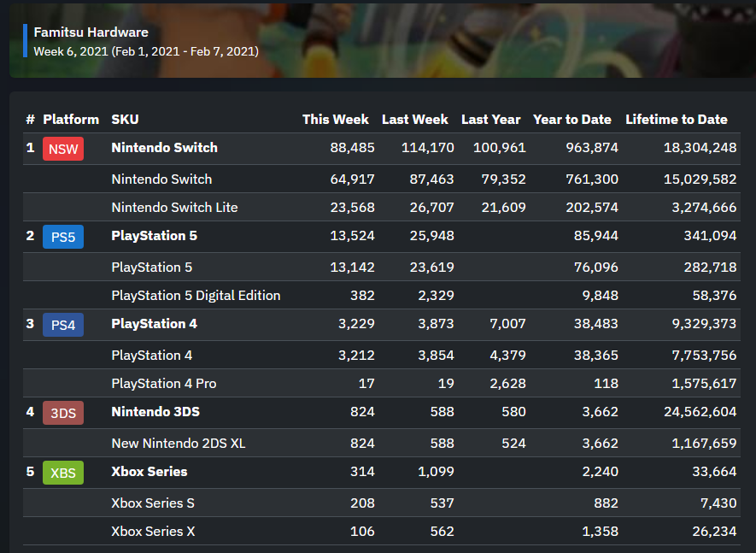Click Xbox Series S lifetime 7,430
The image size is (756, 553).
pos(718,503)
